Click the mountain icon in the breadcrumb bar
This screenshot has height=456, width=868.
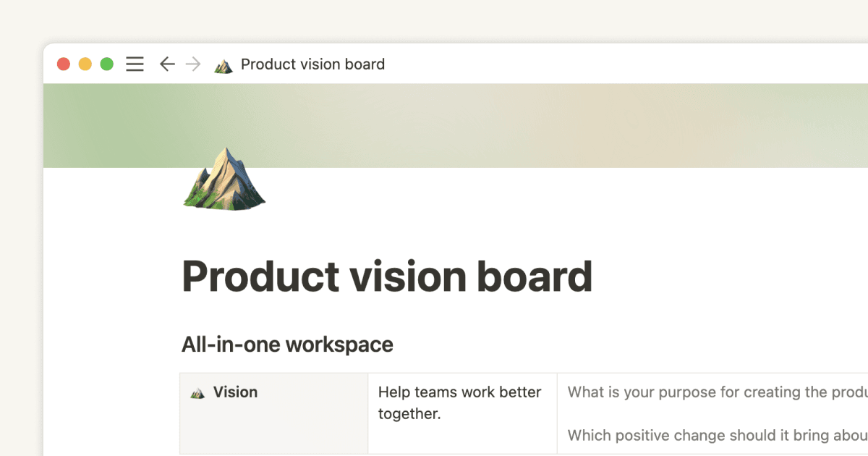pyautogui.click(x=224, y=64)
